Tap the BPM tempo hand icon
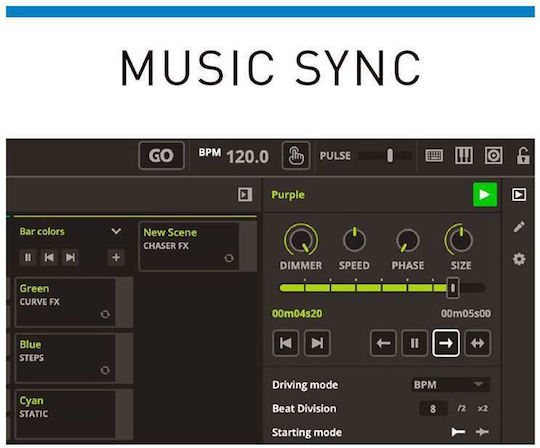This screenshot has width=540, height=448. [296, 156]
